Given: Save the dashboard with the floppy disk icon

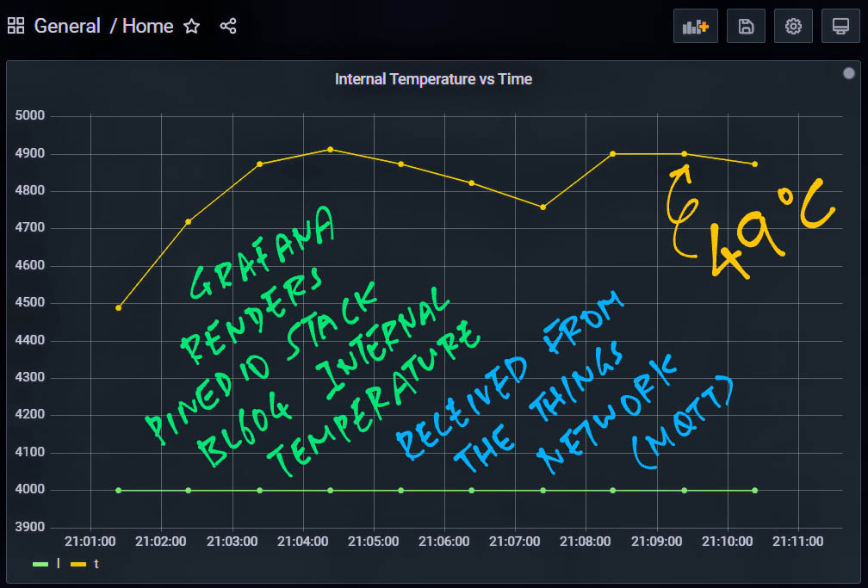Looking at the screenshot, I should [746, 27].
